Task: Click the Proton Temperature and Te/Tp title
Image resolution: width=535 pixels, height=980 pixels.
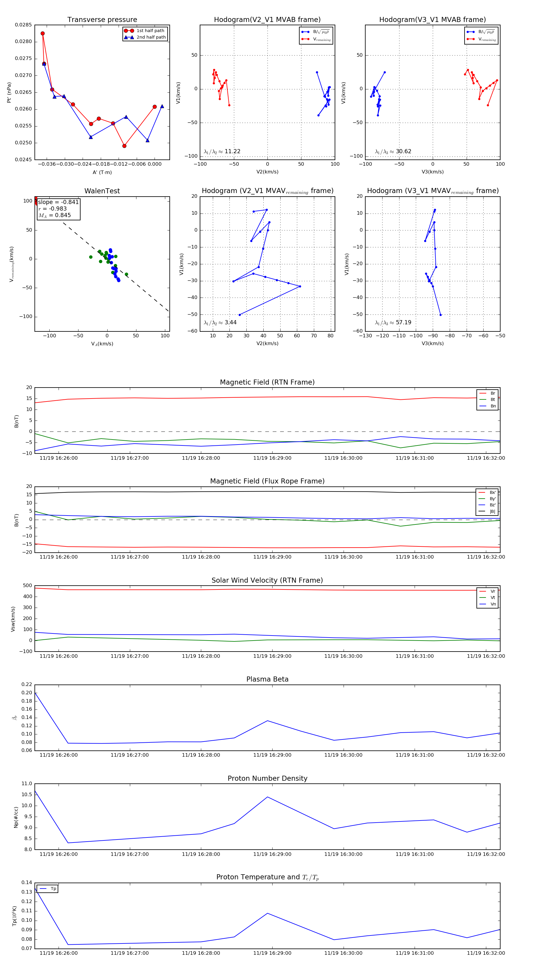Action: coord(267,877)
